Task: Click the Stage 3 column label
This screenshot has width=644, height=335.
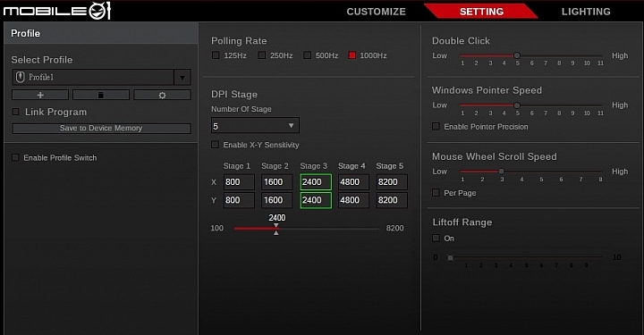Action: tap(314, 166)
